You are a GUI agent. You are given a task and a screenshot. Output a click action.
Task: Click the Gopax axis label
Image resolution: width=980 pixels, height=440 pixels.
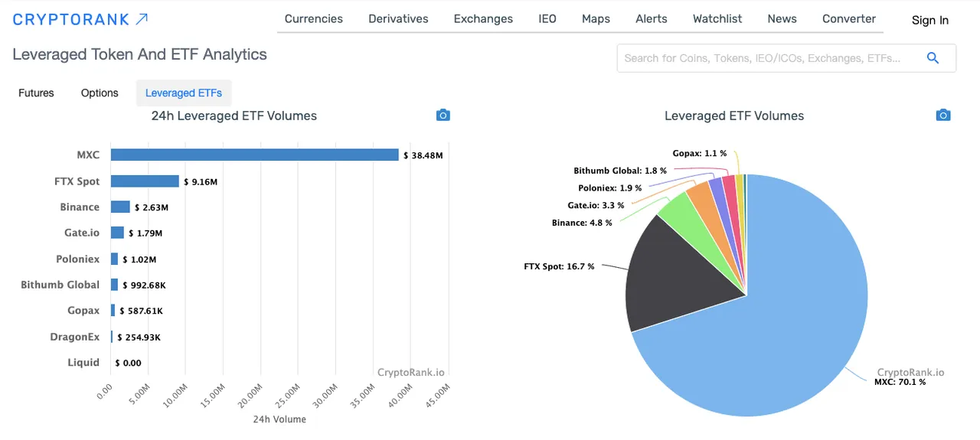click(83, 311)
